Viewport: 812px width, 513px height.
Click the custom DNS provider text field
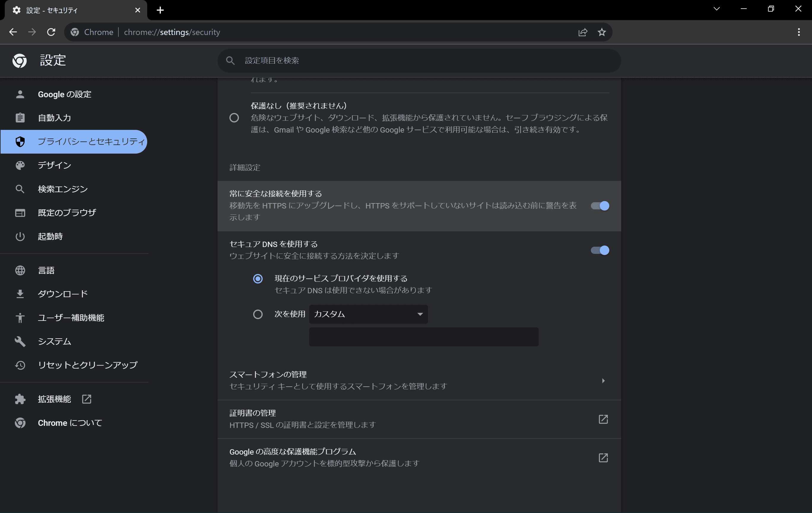click(x=424, y=337)
